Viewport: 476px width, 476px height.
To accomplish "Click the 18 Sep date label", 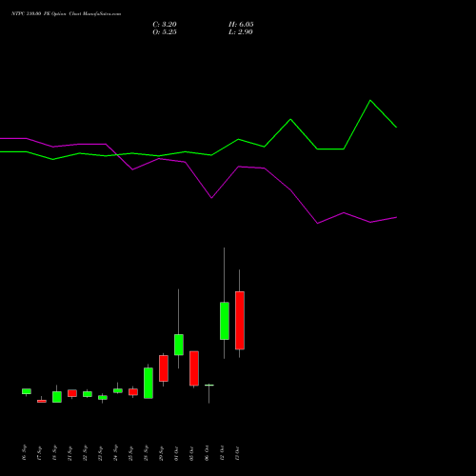I will click(54, 452).
